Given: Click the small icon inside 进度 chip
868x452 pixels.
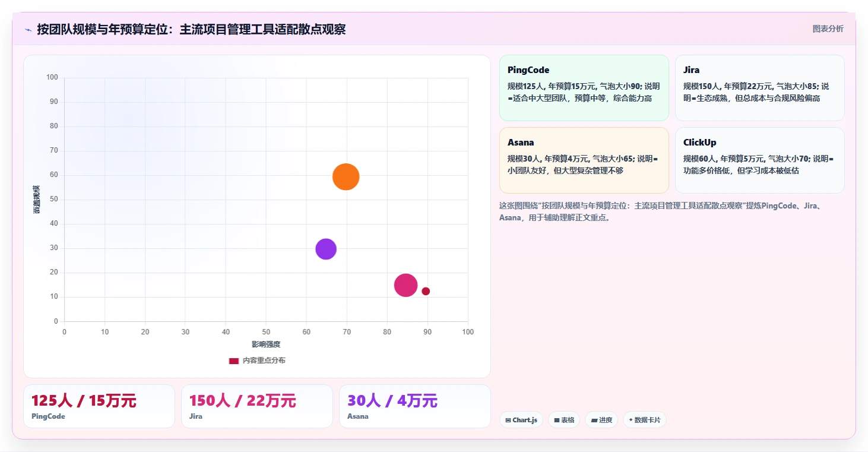Looking at the screenshot, I should click(594, 421).
